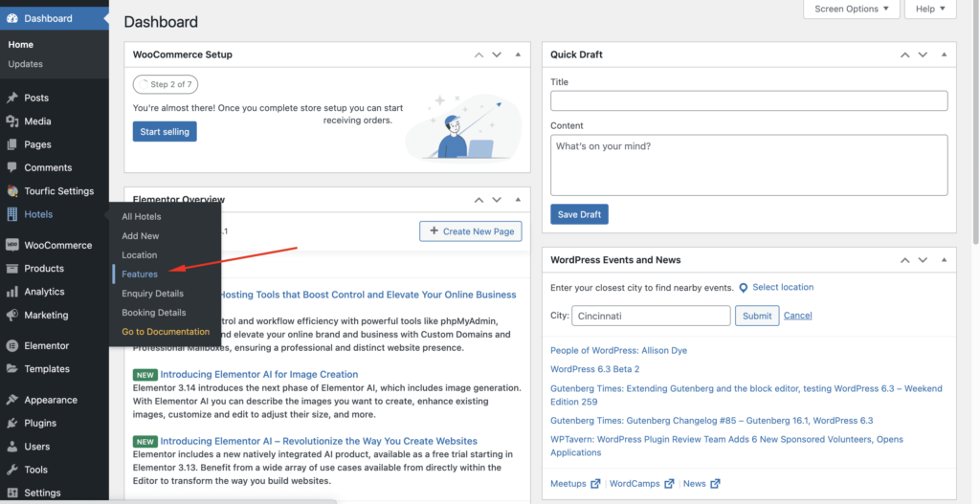Click the Tools wrench icon
This screenshot has height=504, width=980.
tap(11, 470)
